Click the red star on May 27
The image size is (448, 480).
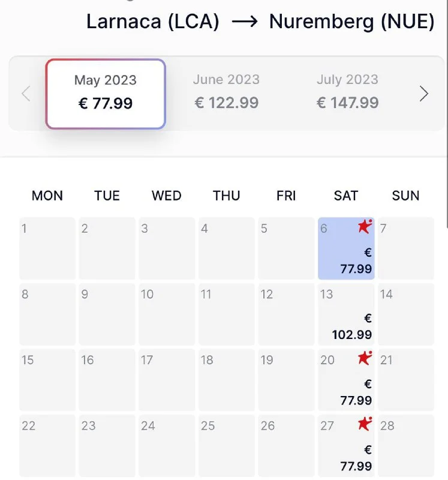tap(365, 424)
